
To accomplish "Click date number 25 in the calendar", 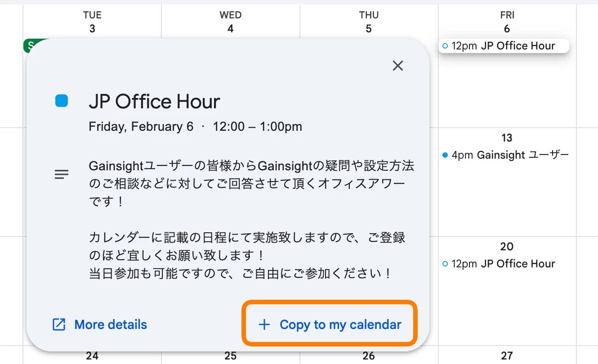I will (x=231, y=356).
